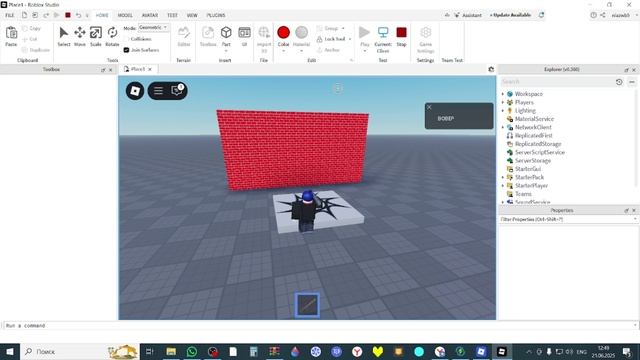The image size is (640, 360).
Task: Click the Run a command bar
Action: (320, 326)
